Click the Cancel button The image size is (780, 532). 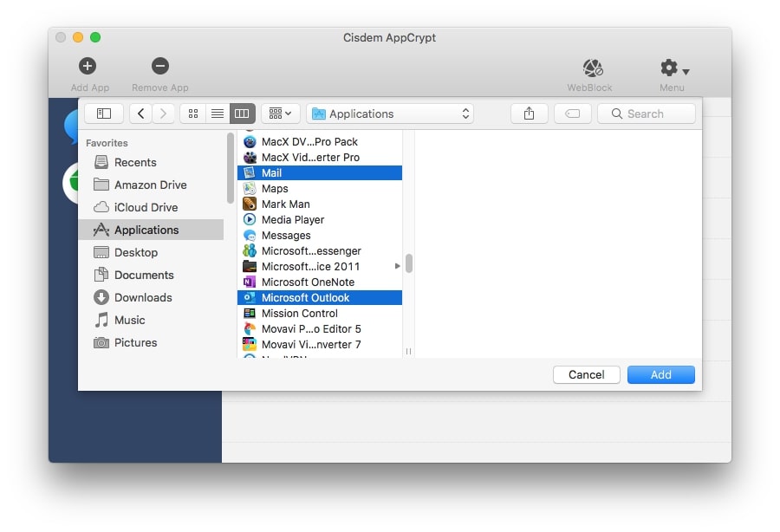587,374
